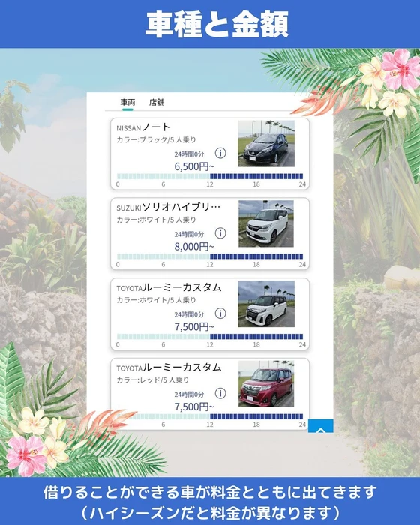
Task: Switch to the 車両 tab
Action: 127,102
